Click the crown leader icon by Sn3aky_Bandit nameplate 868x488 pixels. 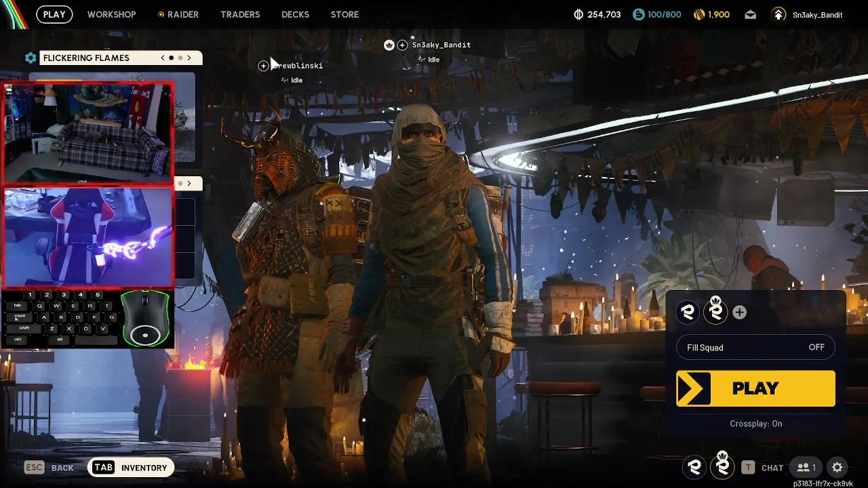point(389,45)
